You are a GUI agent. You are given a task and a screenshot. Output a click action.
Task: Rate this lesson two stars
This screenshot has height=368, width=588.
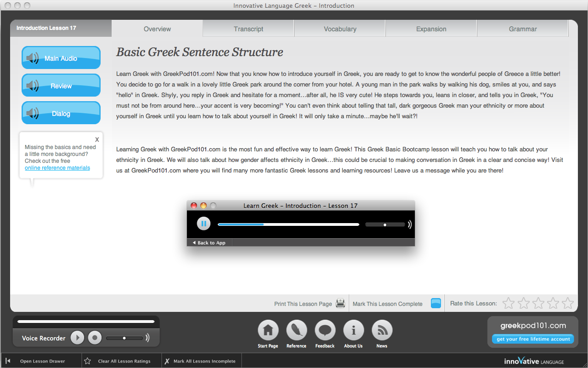tap(523, 303)
